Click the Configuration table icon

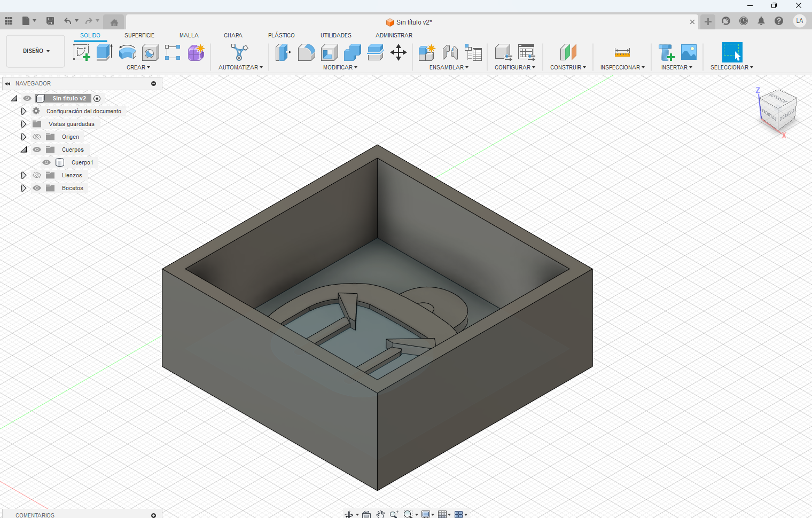[527, 52]
